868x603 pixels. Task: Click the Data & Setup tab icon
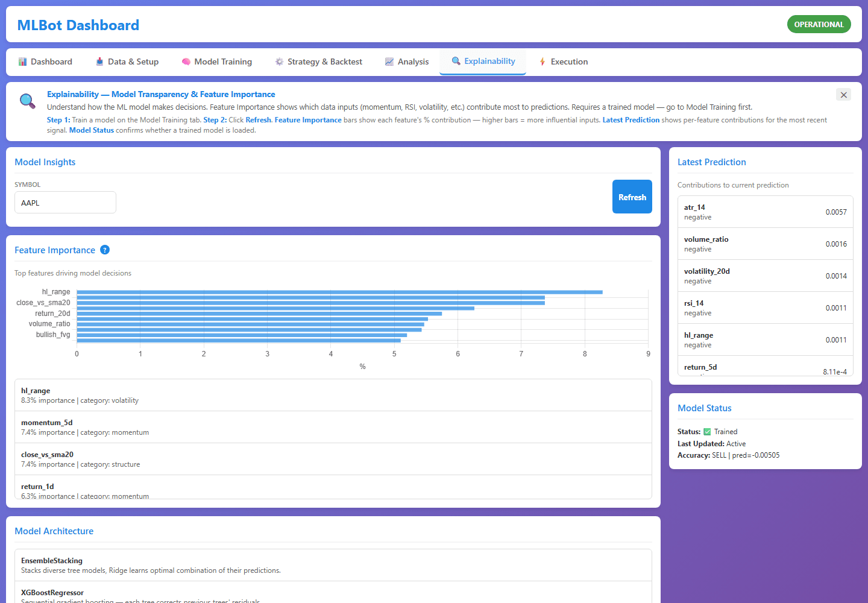(x=99, y=62)
